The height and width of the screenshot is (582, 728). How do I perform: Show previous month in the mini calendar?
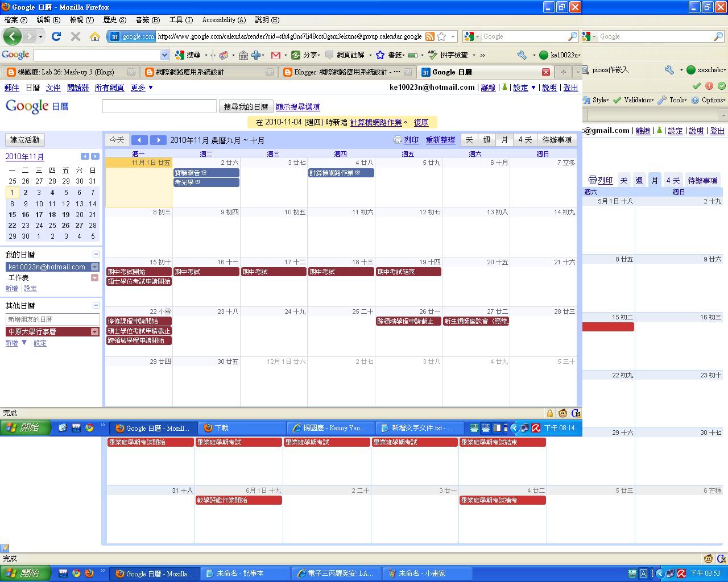click(x=85, y=156)
